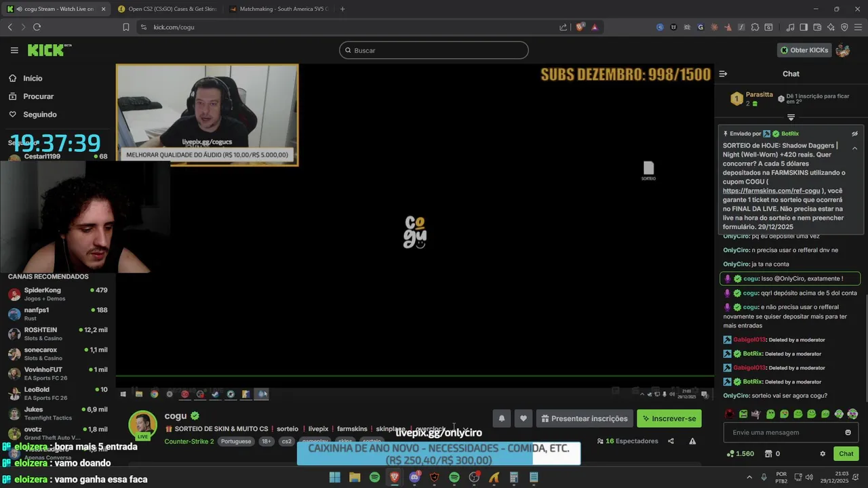Click the 18+ tag
Screen dimensions: 868x488
point(267,441)
